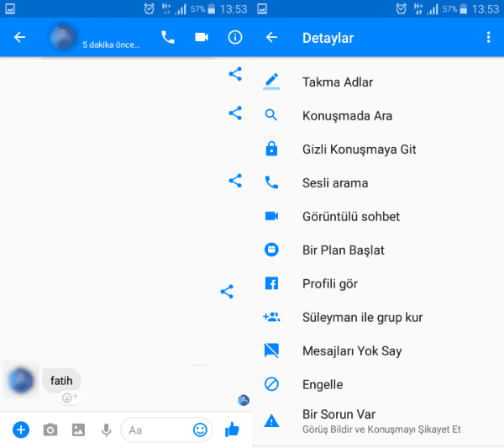The image size is (504, 448).
Task: Tap the phone icon beside Sesli arama
Action: click(x=271, y=182)
